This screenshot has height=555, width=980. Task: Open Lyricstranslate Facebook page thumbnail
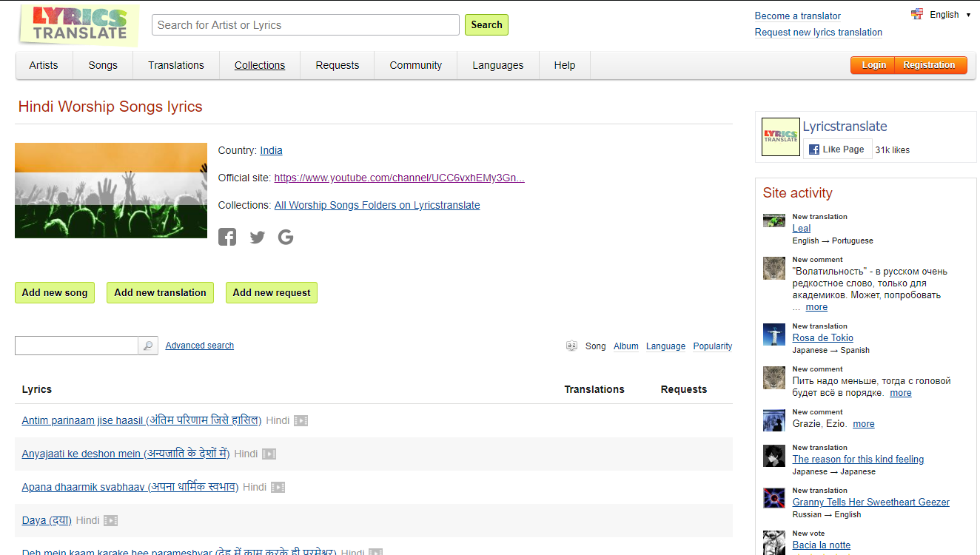(x=781, y=137)
